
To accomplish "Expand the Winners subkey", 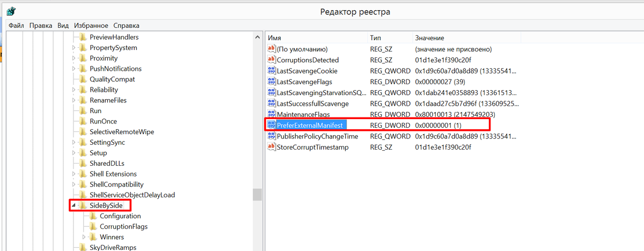I will coord(84,237).
